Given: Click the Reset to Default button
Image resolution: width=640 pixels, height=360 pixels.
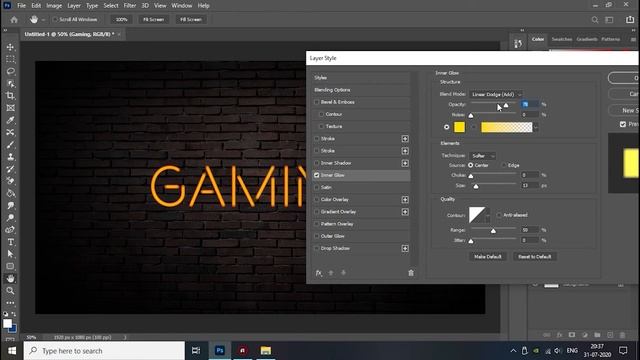Looking at the screenshot, I should tap(535, 257).
